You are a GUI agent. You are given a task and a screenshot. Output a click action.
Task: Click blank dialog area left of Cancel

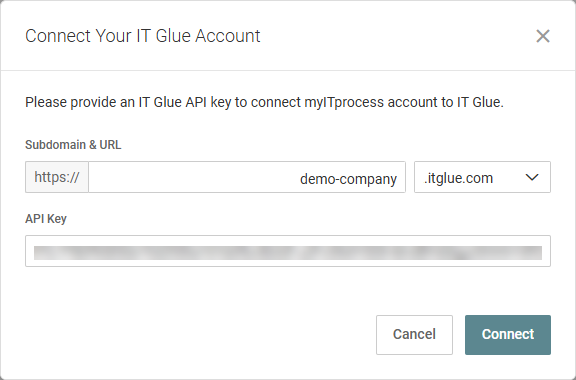coord(198,335)
